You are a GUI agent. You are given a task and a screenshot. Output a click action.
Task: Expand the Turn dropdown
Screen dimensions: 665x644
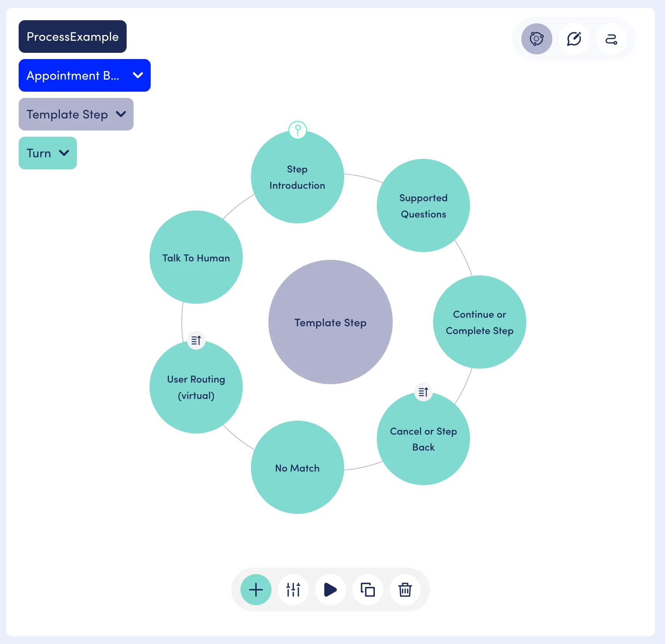[x=48, y=153]
